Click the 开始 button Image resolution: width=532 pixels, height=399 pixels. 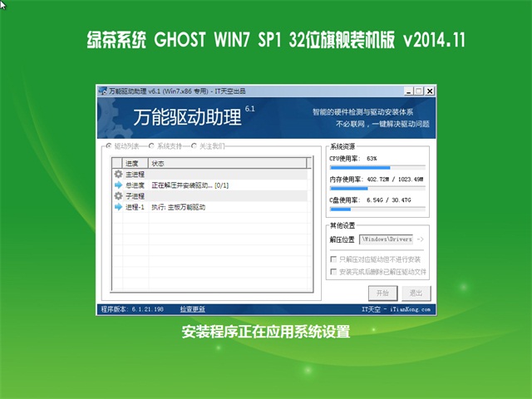[382, 293]
